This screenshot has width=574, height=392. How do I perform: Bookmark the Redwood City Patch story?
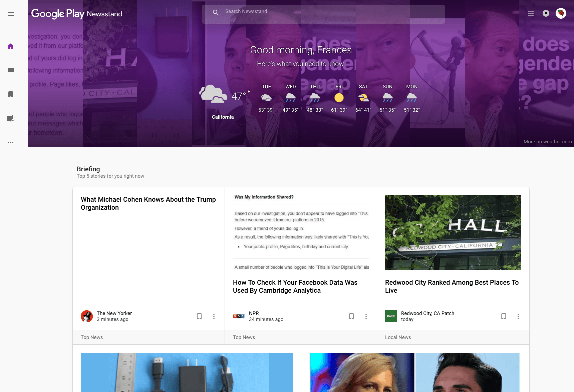[x=504, y=316]
